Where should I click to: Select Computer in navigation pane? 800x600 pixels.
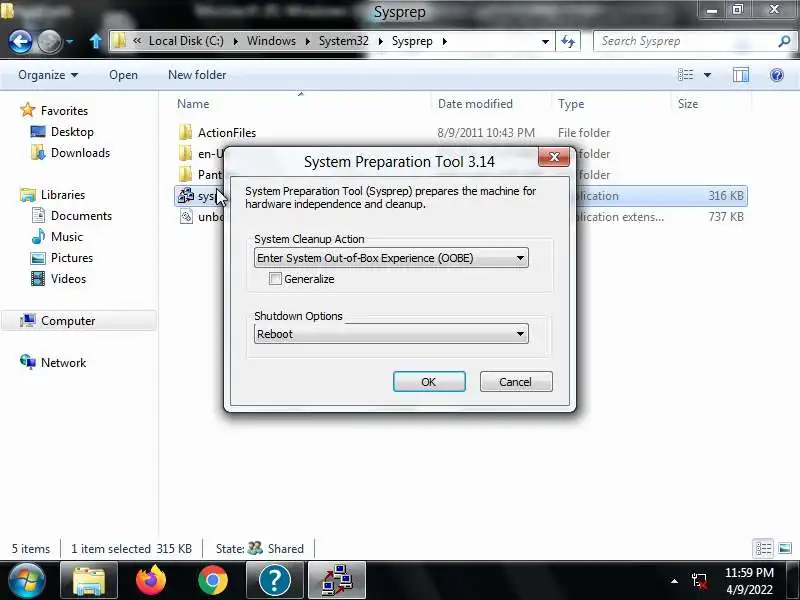79,320
